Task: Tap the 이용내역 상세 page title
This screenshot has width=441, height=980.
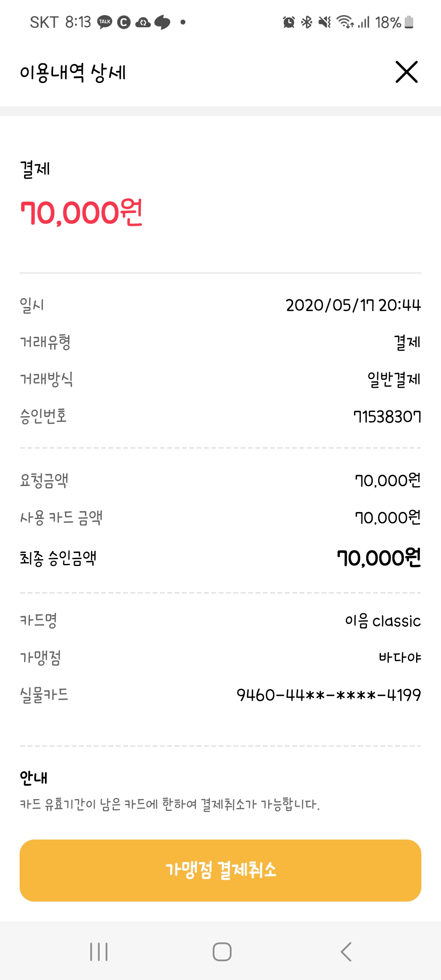Action: (73, 73)
